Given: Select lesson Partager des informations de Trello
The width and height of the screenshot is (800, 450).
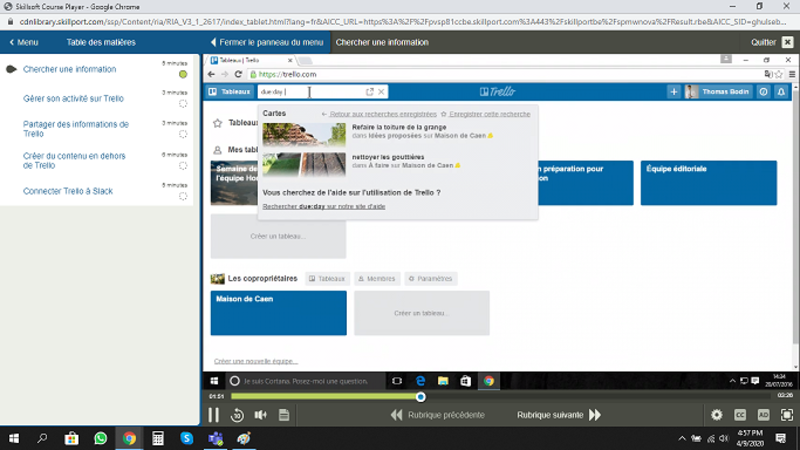Looking at the screenshot, I should point(76,129).
